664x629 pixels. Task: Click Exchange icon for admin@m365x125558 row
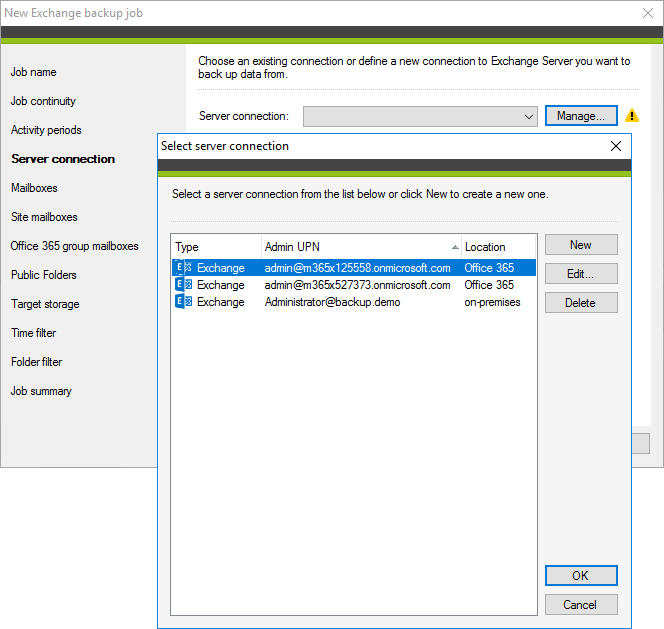(183, 268)
